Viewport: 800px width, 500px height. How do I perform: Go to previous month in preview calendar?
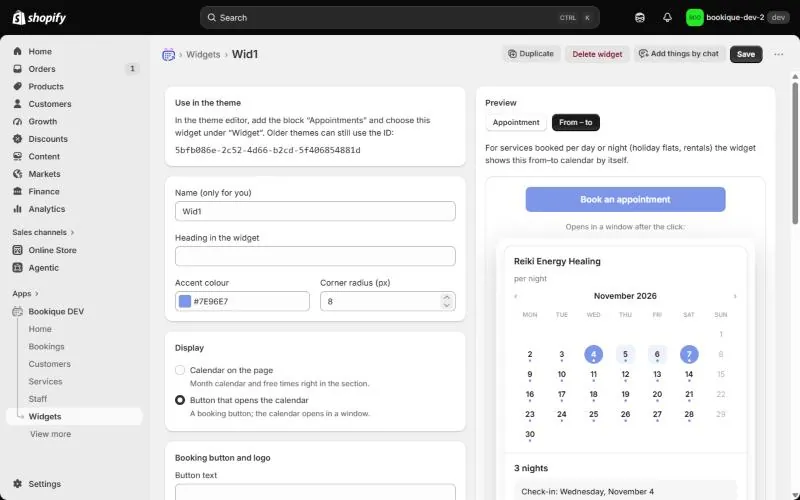pyautogui.click(x=516, y=296)
